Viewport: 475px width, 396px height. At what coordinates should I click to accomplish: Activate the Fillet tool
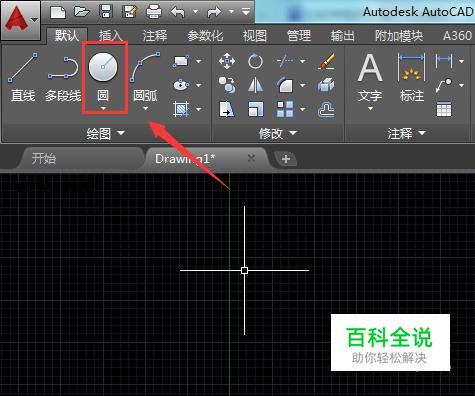[x=285, y=85]
